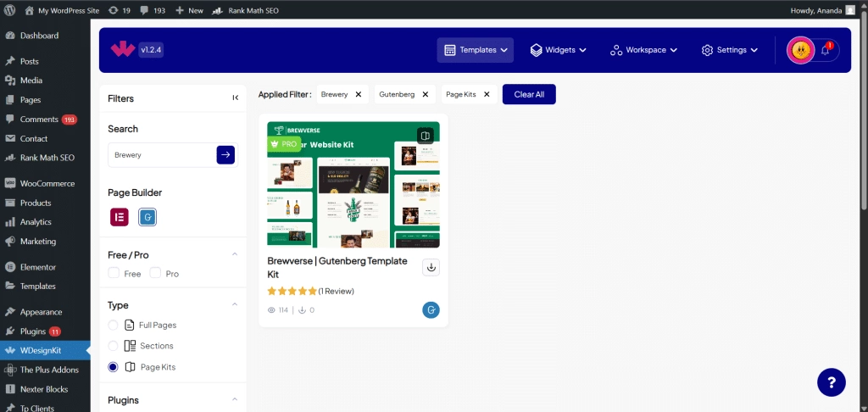Open Howdy, Ananda account menu
This screenshot has width=868, height=412.
tap(824, 10)
